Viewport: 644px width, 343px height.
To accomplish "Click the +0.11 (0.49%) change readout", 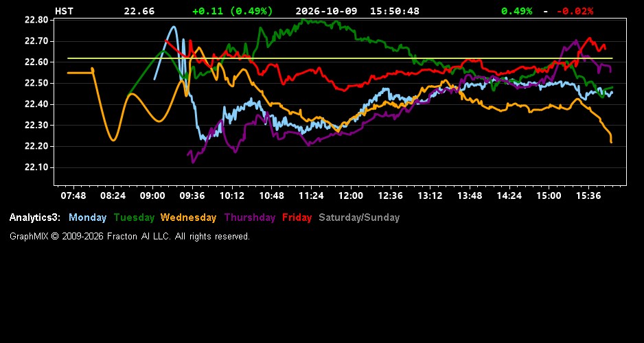I will [x=233, y=11].
